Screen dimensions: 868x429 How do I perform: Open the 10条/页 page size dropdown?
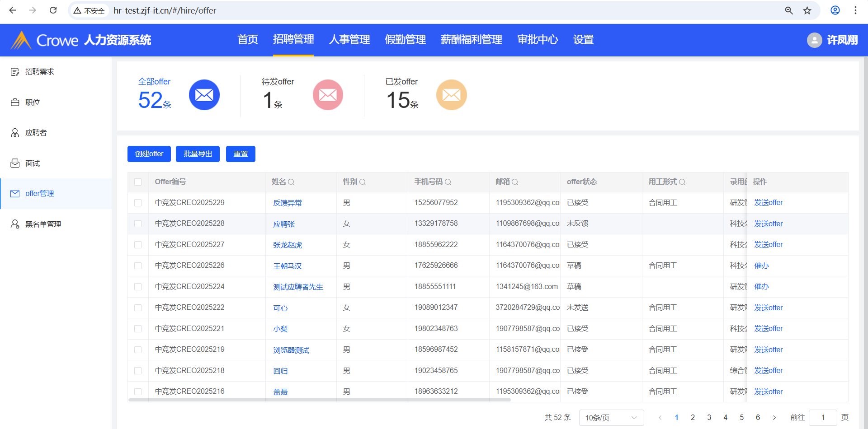pyautogui.click(x=611, y=418)
